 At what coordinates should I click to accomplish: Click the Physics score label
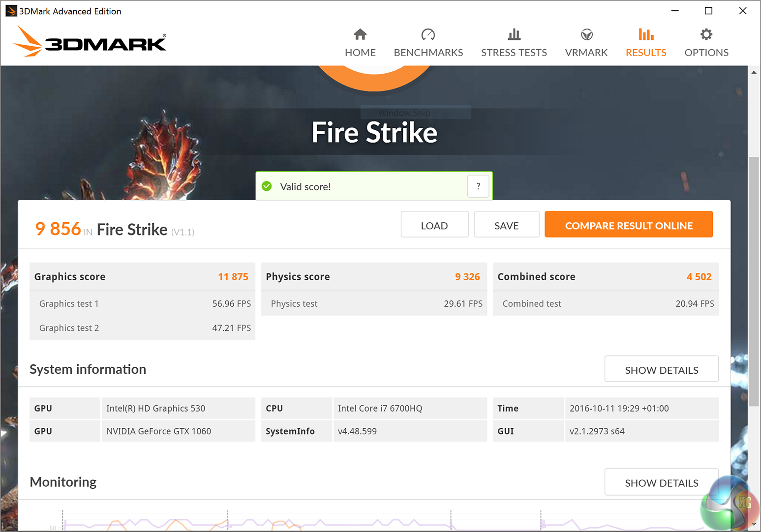(298, 277)
